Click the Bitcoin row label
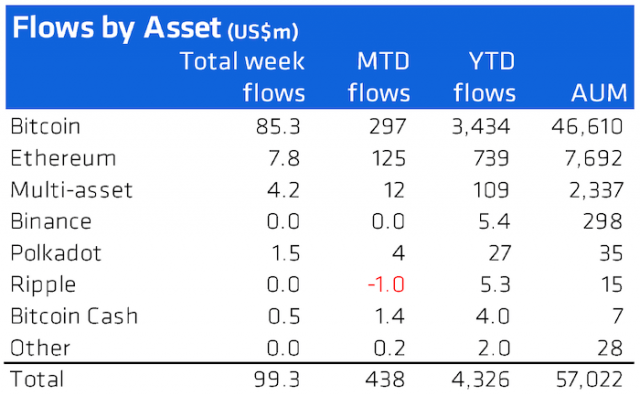 [45, 126]
